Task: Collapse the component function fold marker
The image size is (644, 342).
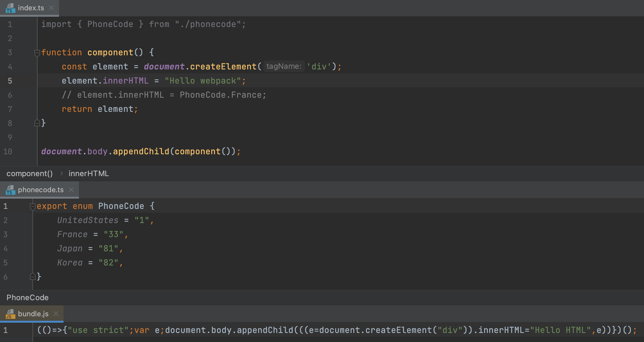Action: point(37,53)
